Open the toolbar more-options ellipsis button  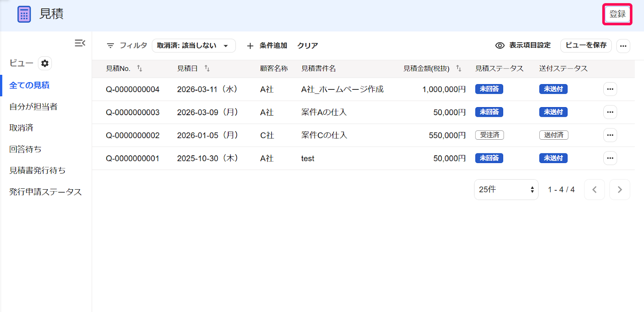(623, 46)
